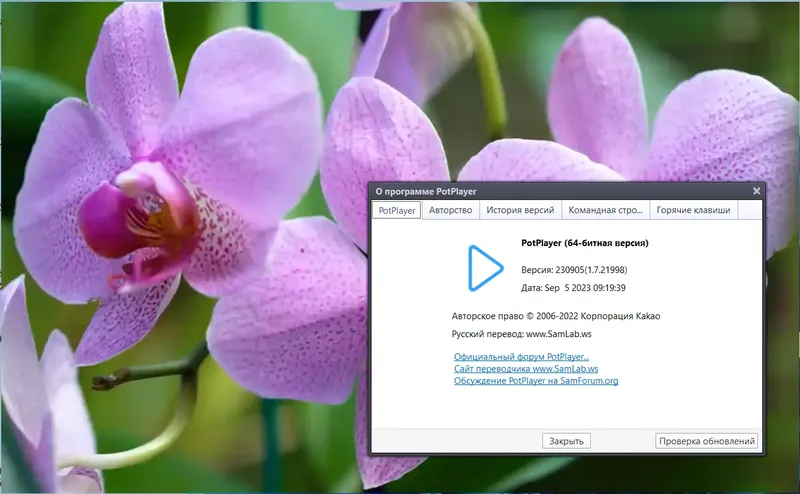Click the blue PotPlayer play logo
This screenshot has width=800, height=494.
pos(485,268)
